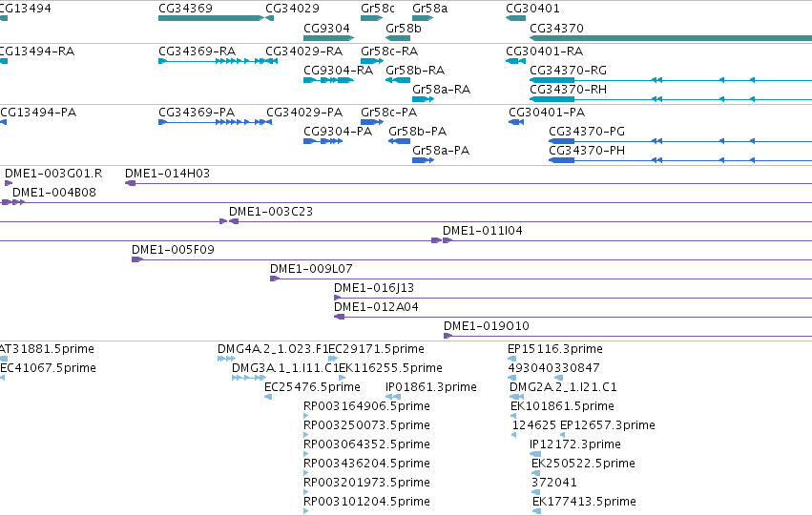
Task: Select the CG30401-RA transcript
Action: point(516,61)
